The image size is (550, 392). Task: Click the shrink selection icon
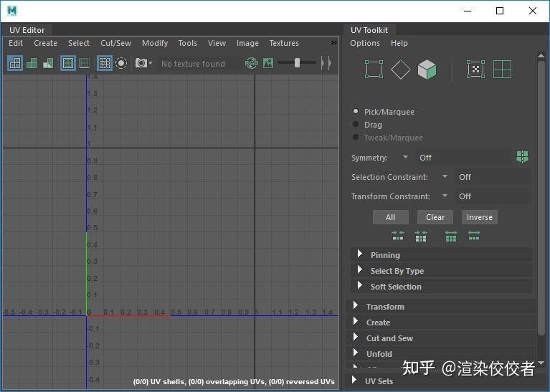[x=398, y=236]
